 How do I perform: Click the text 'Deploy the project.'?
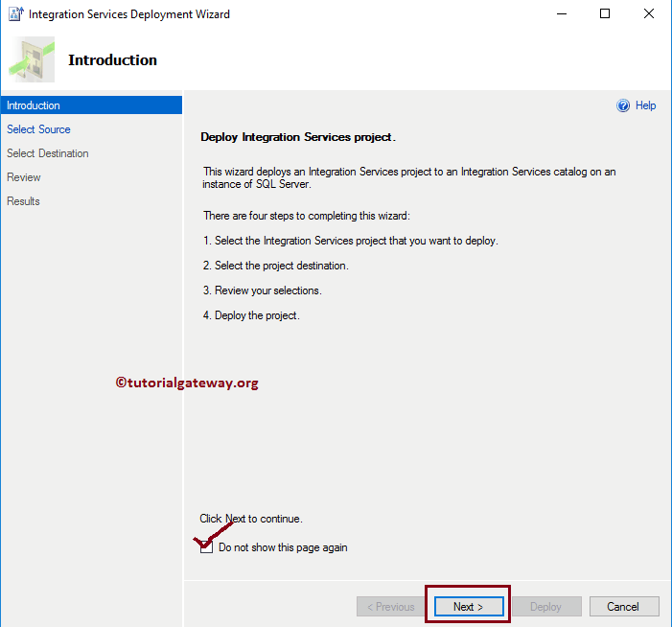[257, 315]
